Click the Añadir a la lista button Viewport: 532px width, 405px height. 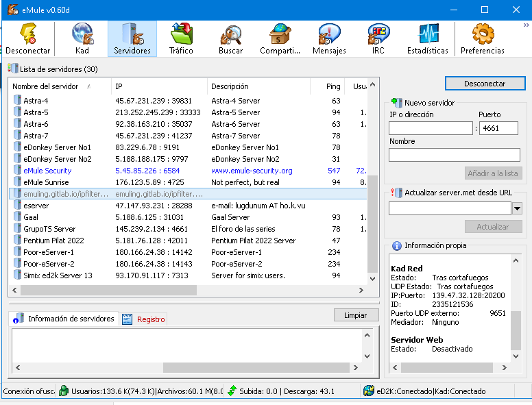coord(493,173)
